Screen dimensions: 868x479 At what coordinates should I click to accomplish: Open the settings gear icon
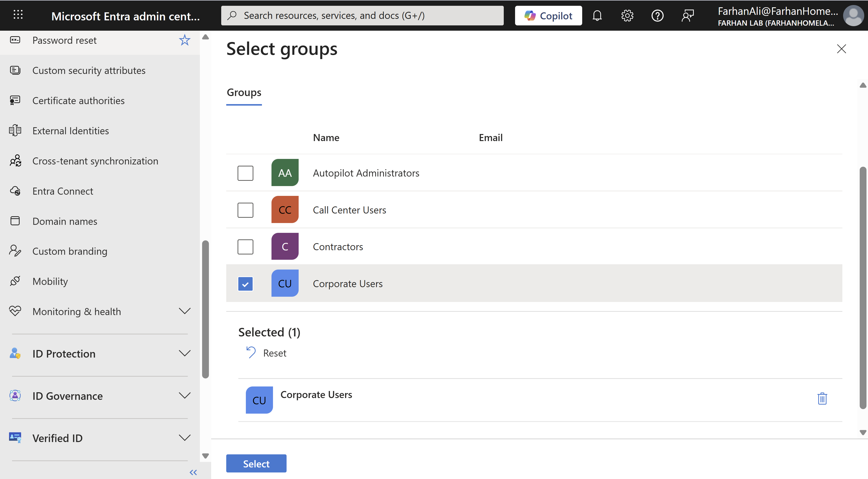[x=627, y=16]
